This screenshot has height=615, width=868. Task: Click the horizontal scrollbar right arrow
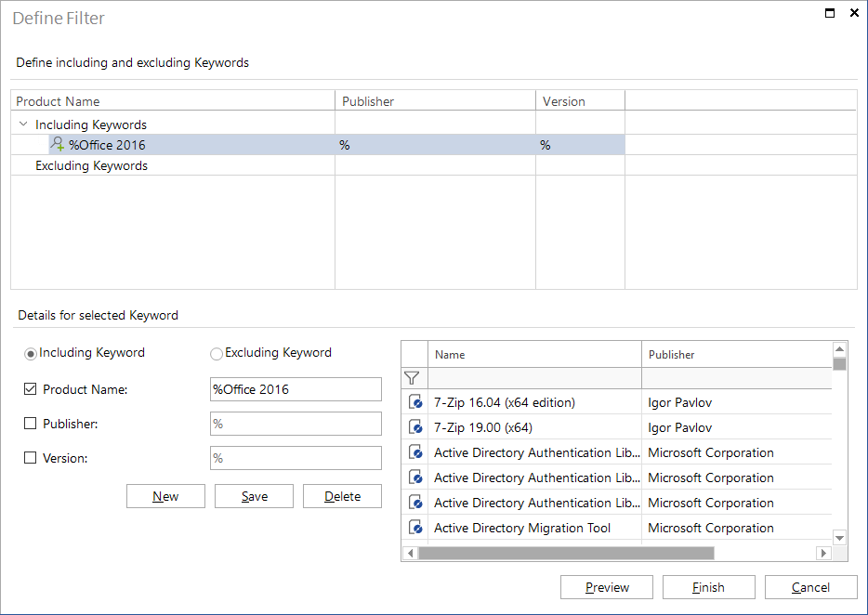[x=823, y=553]
